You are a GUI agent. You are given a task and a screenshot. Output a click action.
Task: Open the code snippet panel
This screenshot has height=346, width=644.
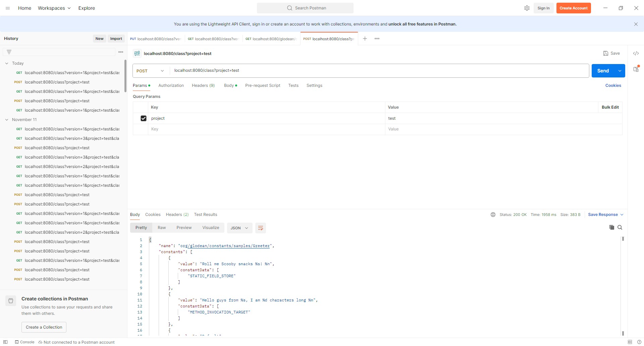click(636, 53)
